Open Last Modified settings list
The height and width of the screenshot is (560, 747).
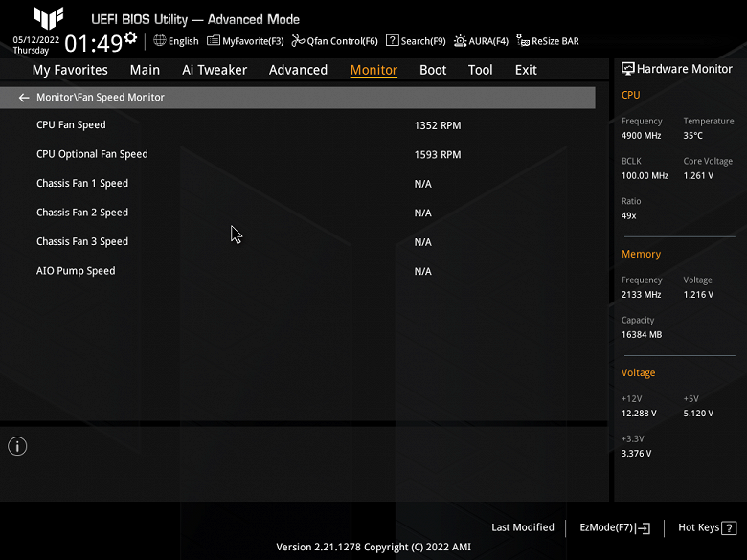point(523,527)
